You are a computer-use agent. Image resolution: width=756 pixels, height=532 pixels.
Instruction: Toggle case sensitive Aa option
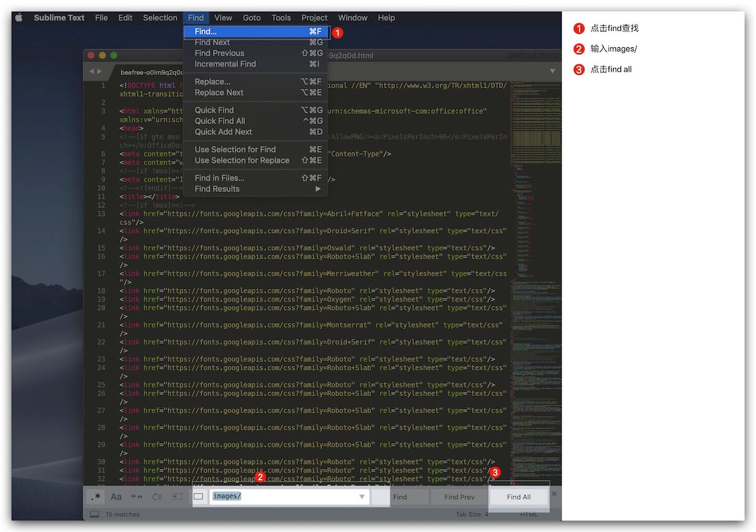[x=116, y=497]
